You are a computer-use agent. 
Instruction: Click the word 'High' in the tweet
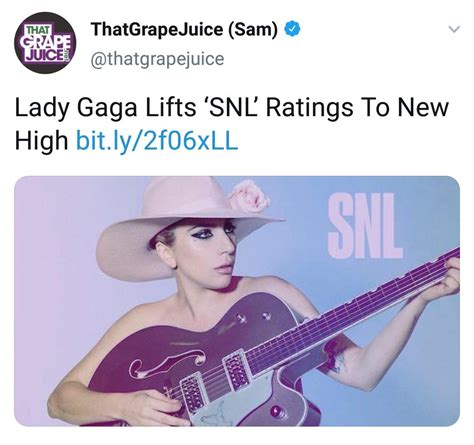(41, 140)
